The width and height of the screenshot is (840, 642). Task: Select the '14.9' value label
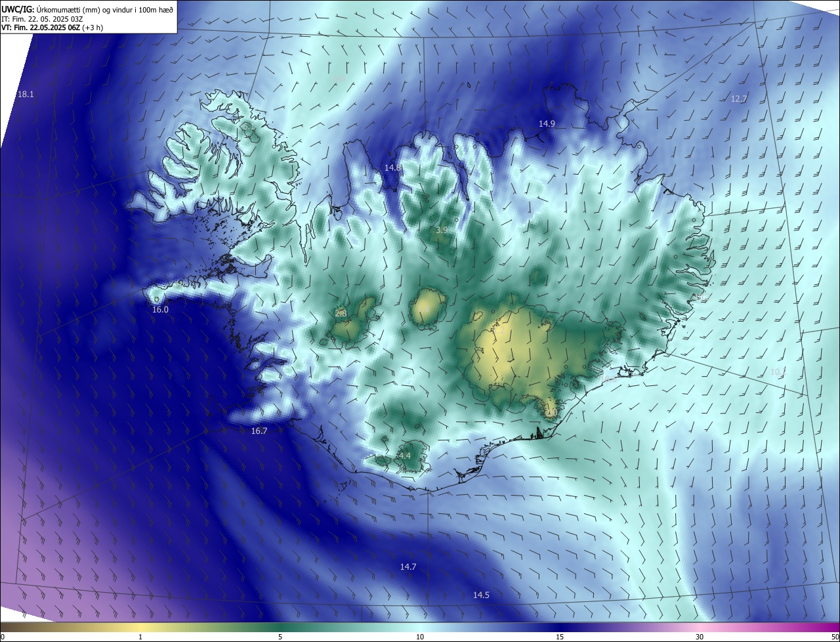(x=547, y=123)
